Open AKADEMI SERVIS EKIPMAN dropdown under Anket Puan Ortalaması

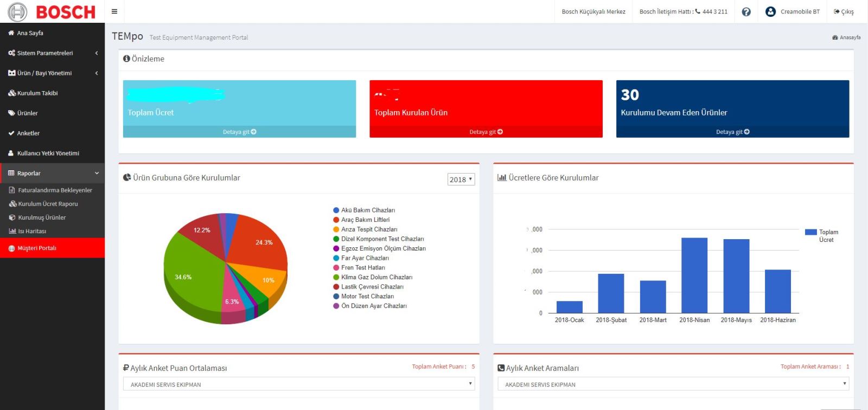[299, 384]
